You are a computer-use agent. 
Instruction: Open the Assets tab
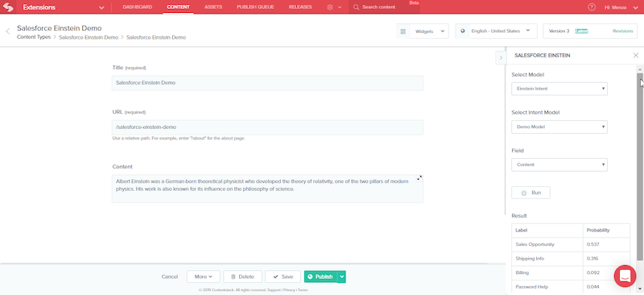pyautogui.click(x=213, y=7)
